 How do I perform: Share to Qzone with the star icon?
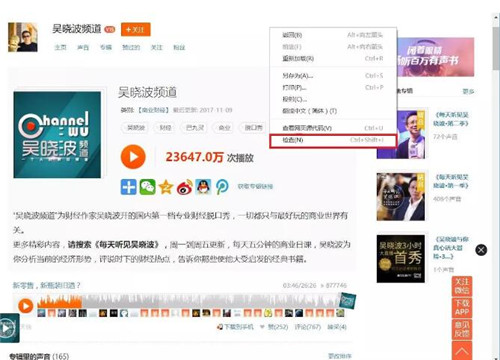(166, 187)
